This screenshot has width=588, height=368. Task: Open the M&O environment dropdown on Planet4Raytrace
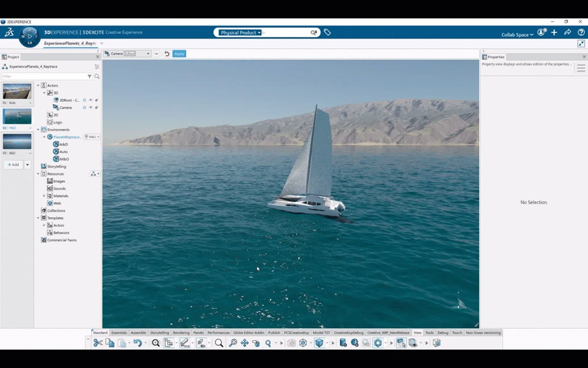[x=92, y=137]
